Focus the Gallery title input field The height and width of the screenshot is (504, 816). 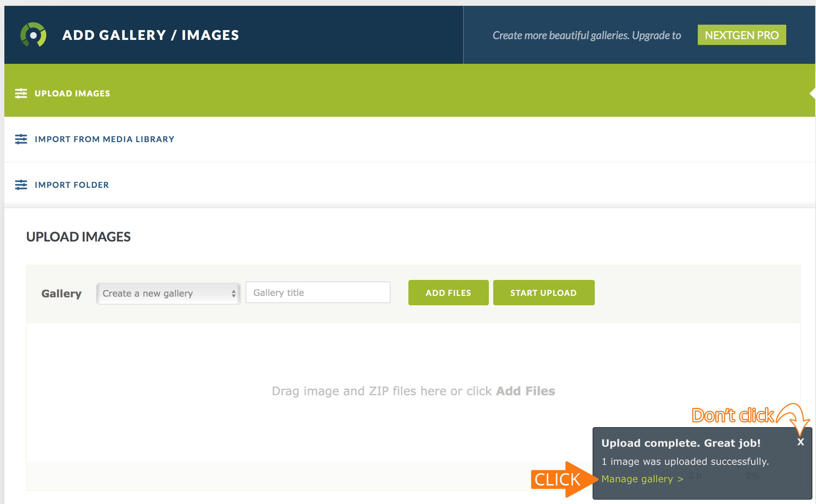tap(318, 293)
